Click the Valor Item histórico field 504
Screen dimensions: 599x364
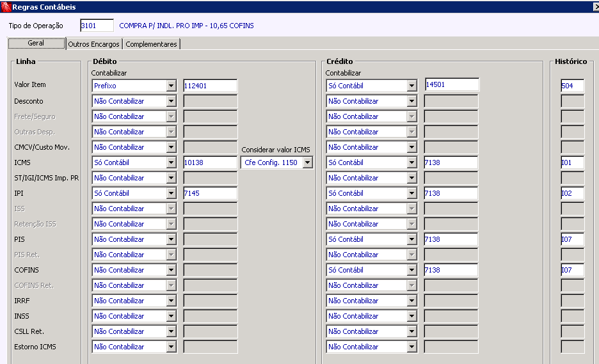(x=572, y=86)
